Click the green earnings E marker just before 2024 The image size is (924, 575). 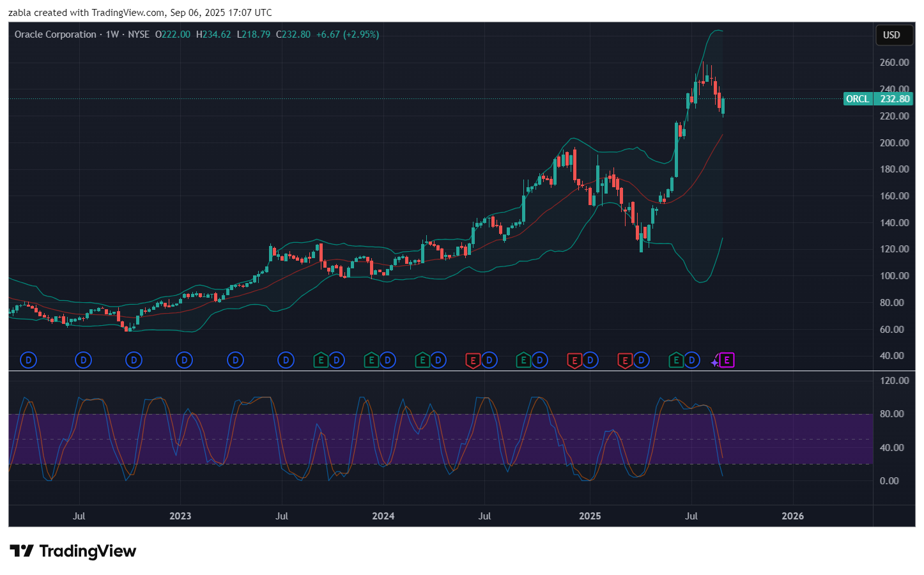[371, 361]
